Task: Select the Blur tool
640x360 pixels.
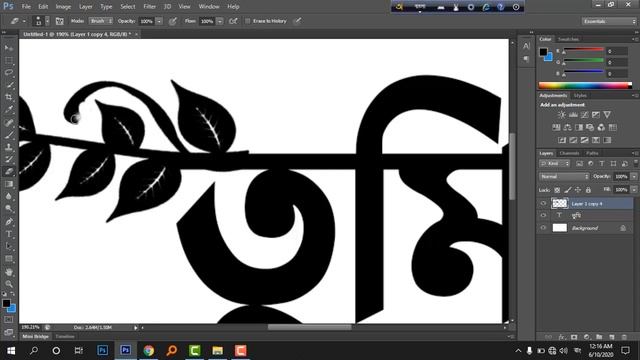Action: coord(9,196)
